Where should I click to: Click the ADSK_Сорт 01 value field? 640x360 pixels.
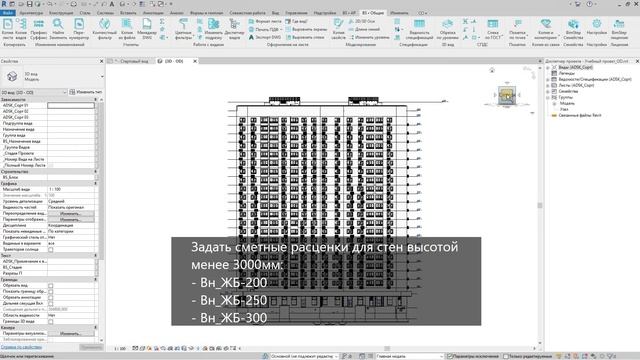pyautogui.click(x=71, y=105)
